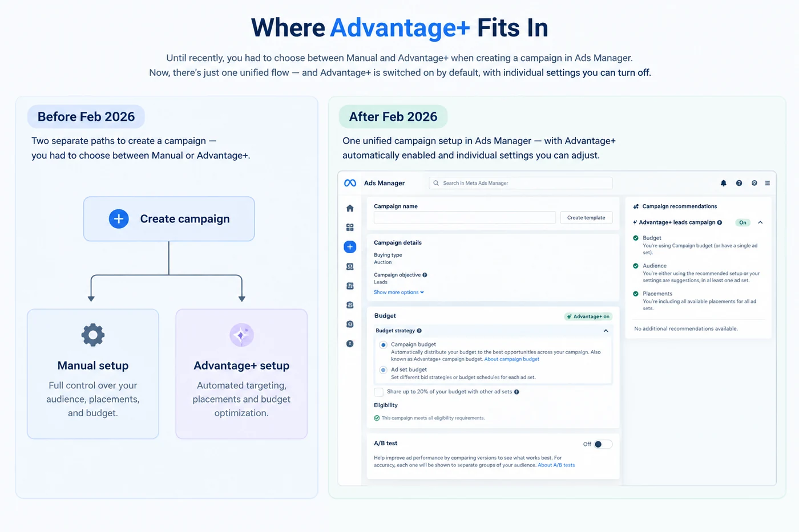Click the Leads campaign objective value
Screen dimensions: 799x532
(x=381, y=282)
